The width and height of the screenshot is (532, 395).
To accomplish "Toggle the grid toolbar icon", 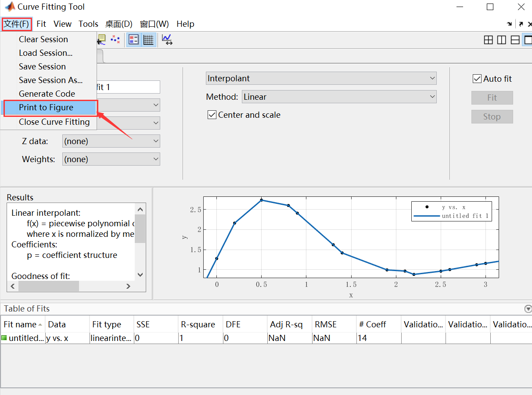I will pyautogui.click(x=149, y=40).
